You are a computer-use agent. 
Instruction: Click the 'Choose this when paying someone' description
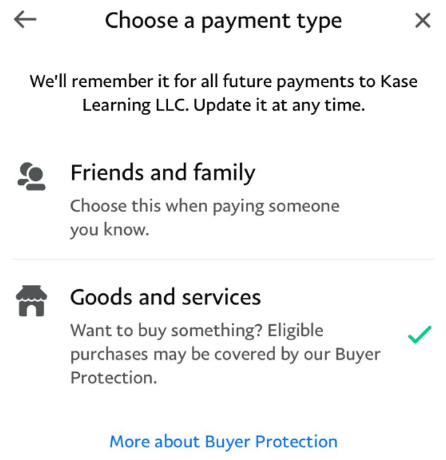tap(205, 206)
